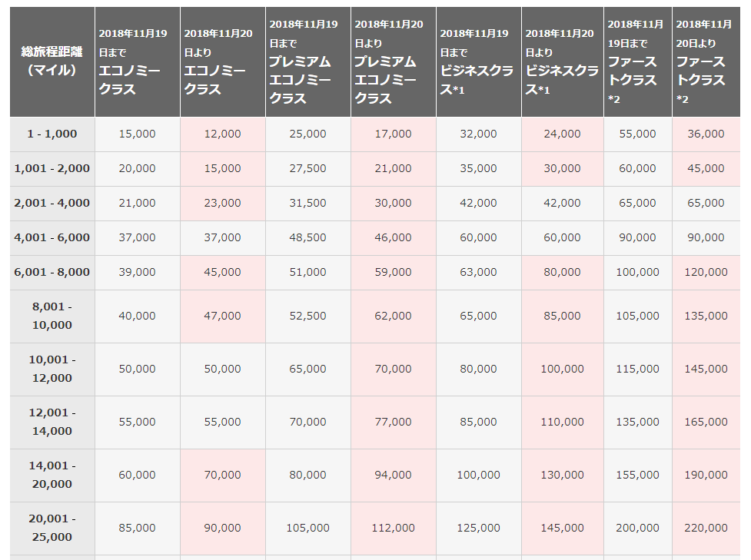Viewport: 751px width, 560px height.
Task: Click the 総旅程距離（マイル） column header
Action: pos(52,61)
